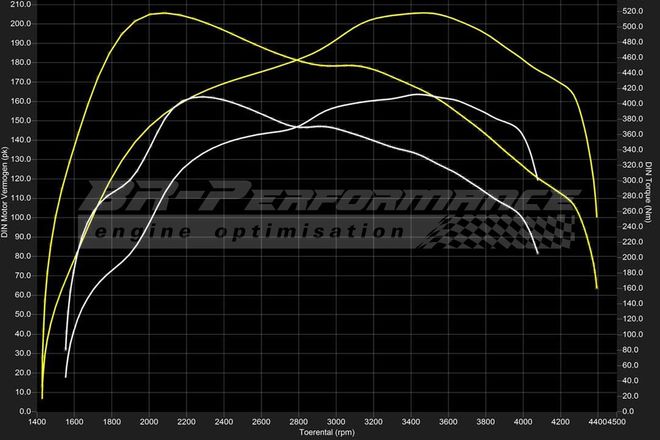Select the 2000 tick on rpm axis

148,422
